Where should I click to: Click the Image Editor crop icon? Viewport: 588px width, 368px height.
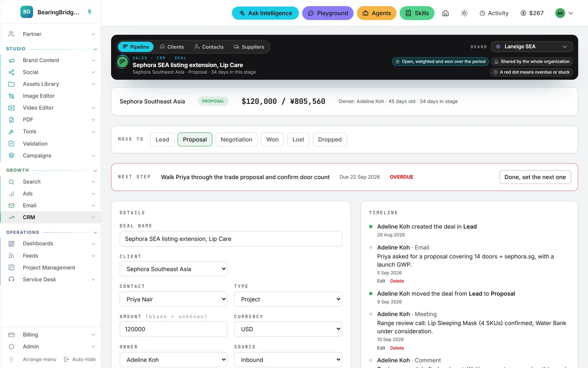(x=11, y=96)
